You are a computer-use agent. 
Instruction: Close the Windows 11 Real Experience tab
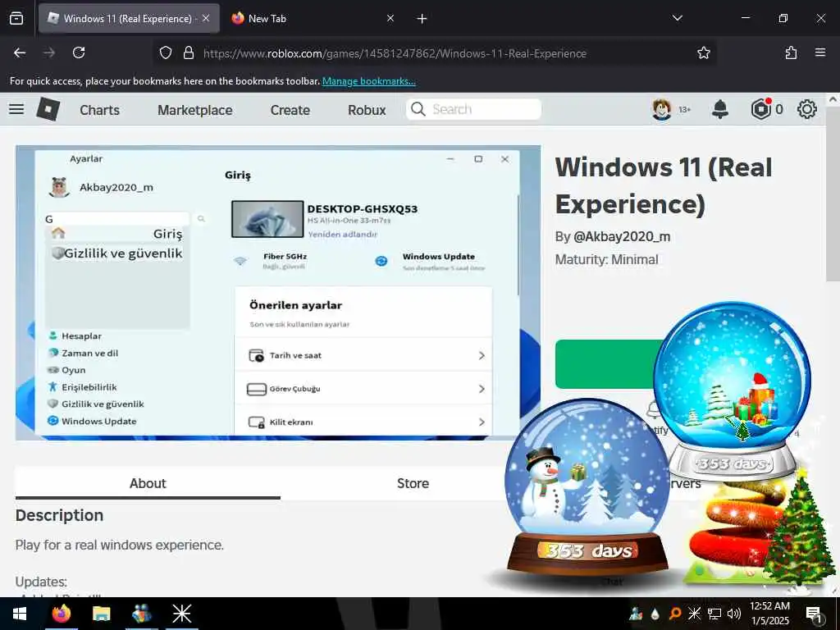206,18
